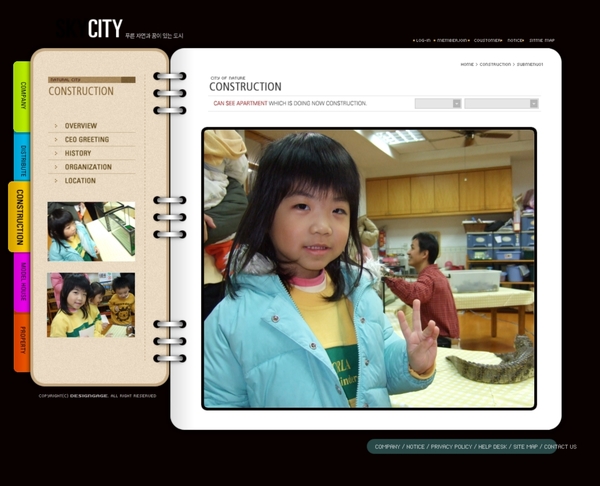Open the Customer top link
This screenshot has height=486, width=600.
pyautogui.click(x=487, y=40)
